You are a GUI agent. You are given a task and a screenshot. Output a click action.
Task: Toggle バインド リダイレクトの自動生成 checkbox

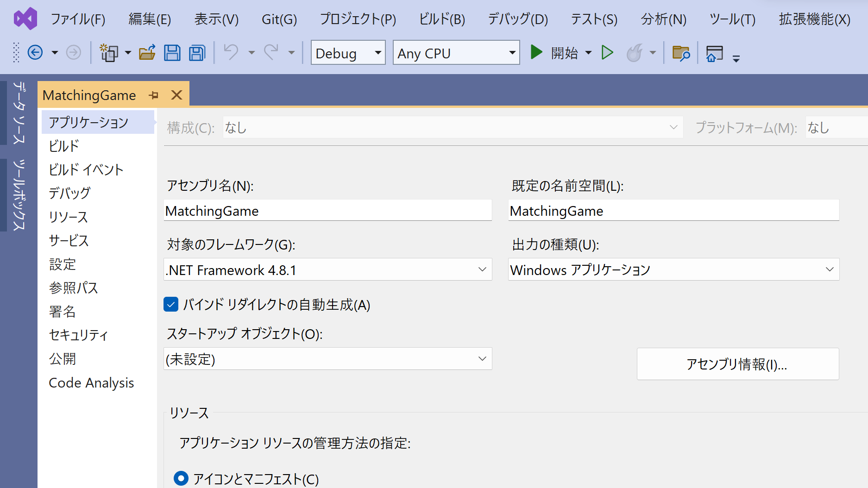pyautogui.click(x=171, y=305)
